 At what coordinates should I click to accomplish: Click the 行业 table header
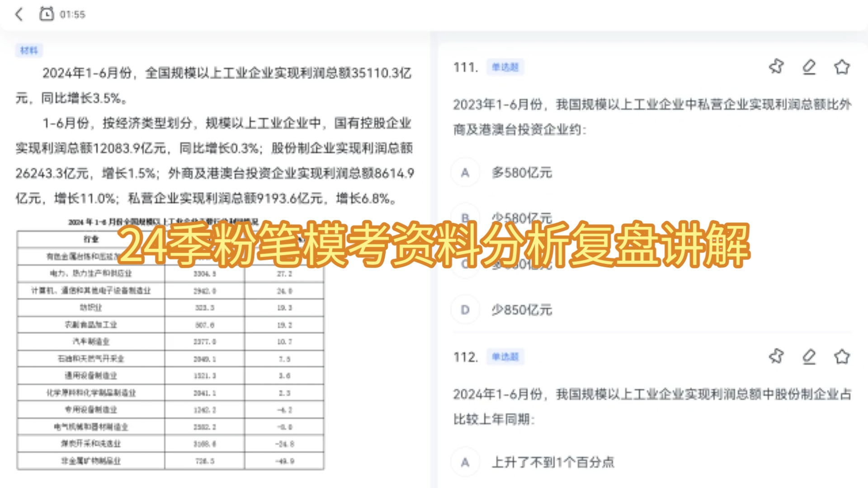click(91, 239)
